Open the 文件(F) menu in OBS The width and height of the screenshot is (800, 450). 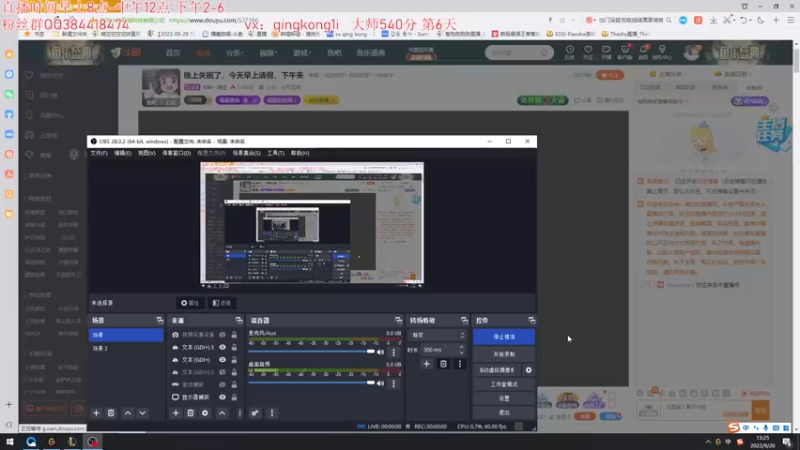pyautogui.click(x=99, y=153)
